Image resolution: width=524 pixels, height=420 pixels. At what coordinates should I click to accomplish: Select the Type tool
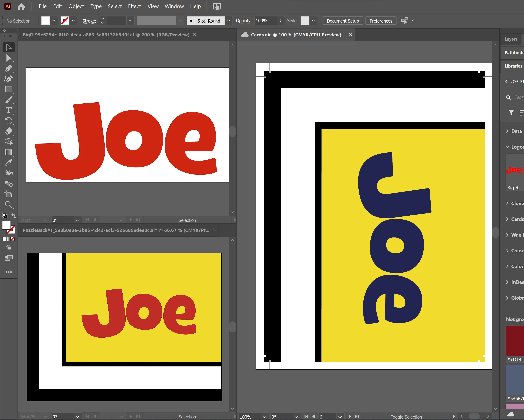(x=8, y=110)
